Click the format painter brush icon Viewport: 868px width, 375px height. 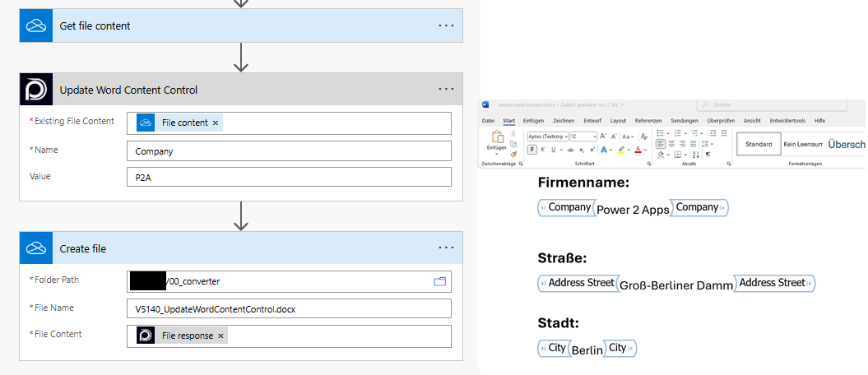[x=513, y=154]
